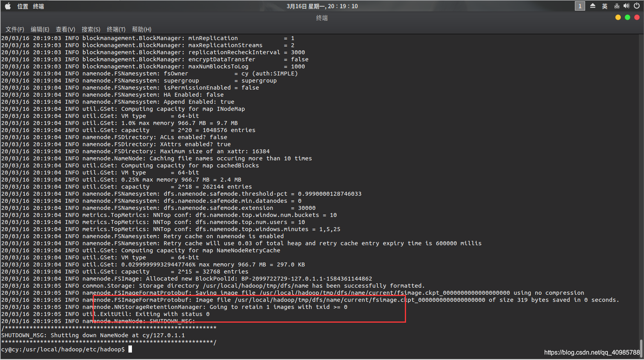Viewport: 644px width, 360px height.
Task: Click the terminal vertical scrollbar thumb
Action: [641, 349]
